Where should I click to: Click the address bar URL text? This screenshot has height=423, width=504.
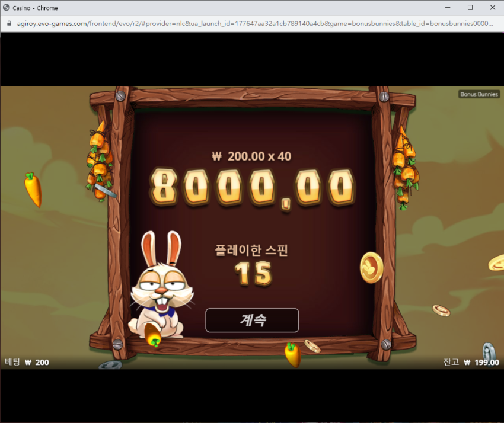coord(255,24)
